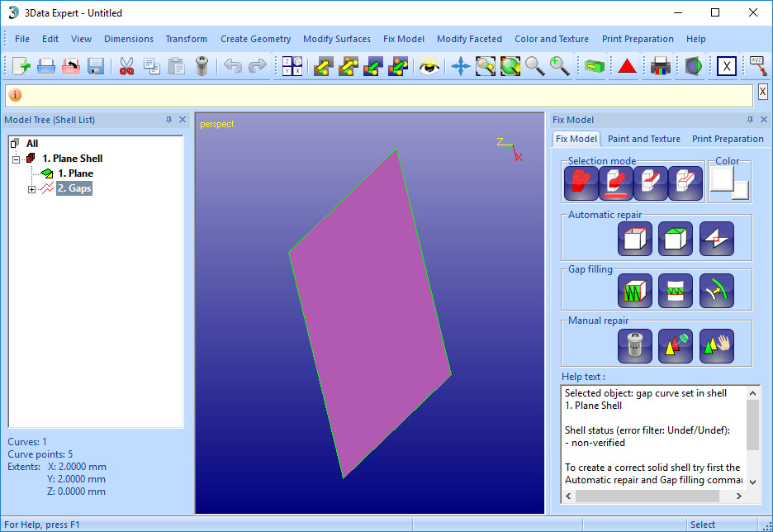Click the orange info icon on message bar
Image resolution: width=773 pixels, height=532 pixels.
16,95
